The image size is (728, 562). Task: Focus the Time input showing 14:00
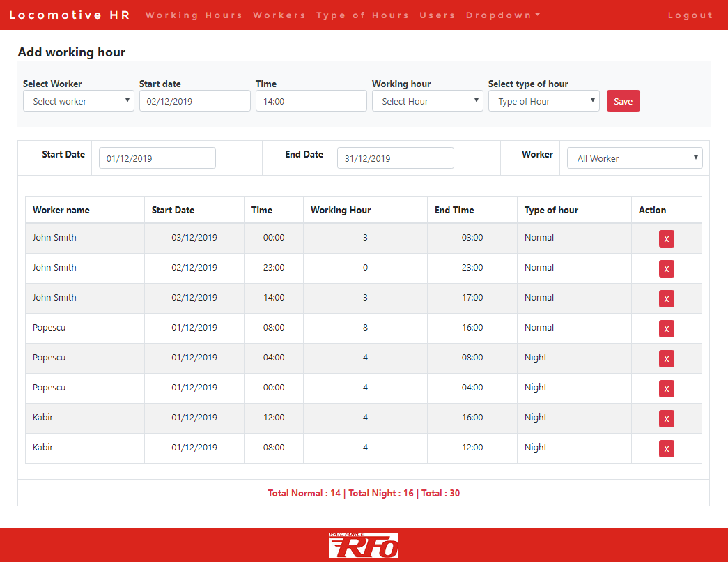(311, 101)
